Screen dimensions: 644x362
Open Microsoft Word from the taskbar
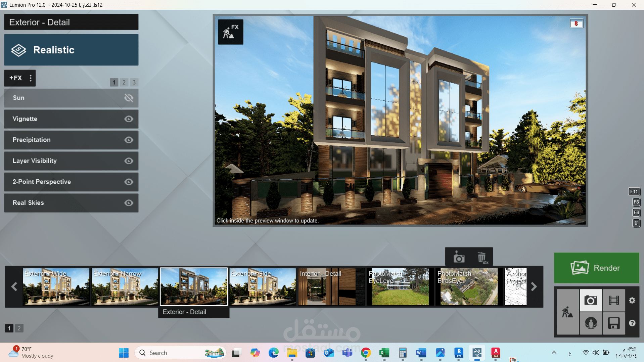pyautogui.click(x=421, y=353)
